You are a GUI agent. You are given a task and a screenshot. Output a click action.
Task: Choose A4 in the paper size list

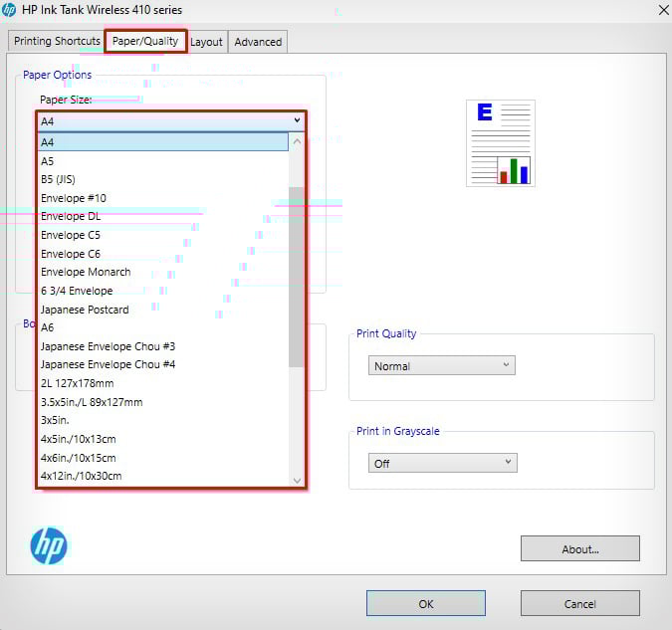163,142
